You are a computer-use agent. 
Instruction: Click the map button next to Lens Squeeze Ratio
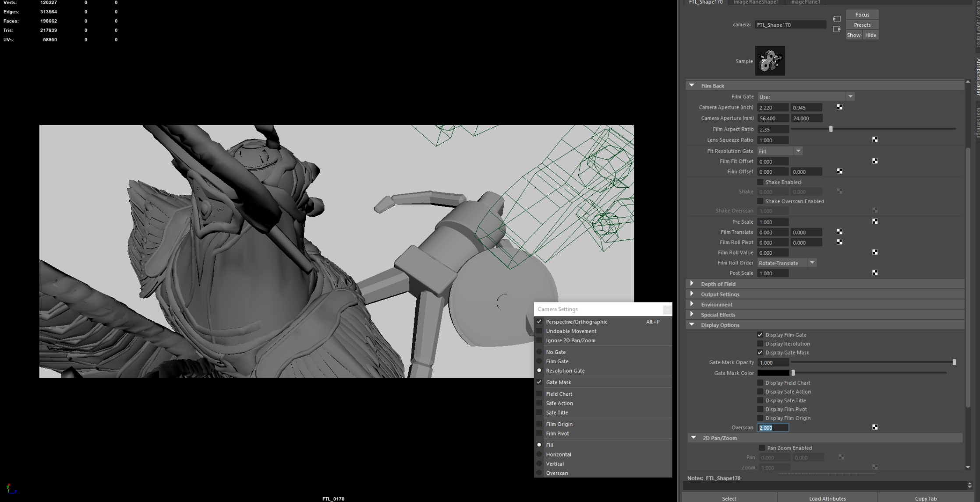tap(875, 140)
